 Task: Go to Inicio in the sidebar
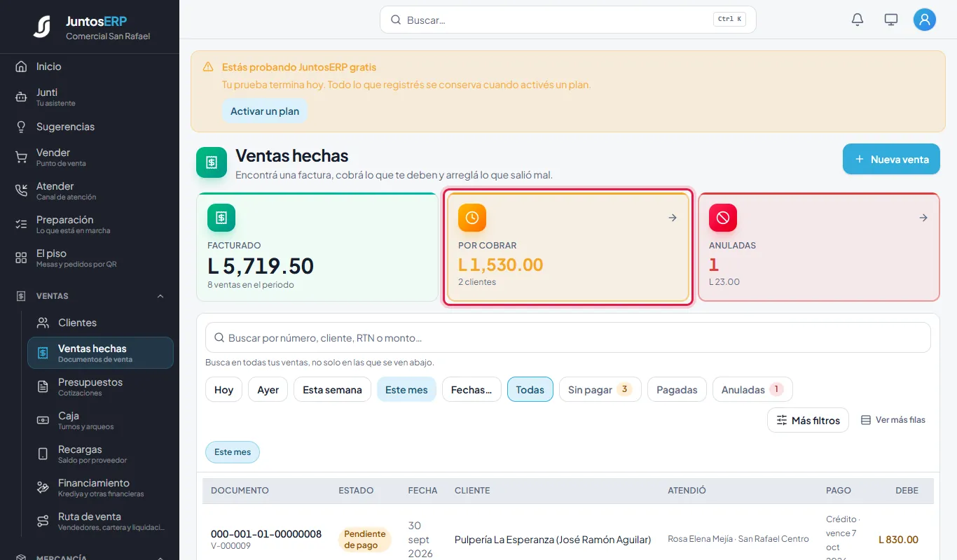pos(90,66)
